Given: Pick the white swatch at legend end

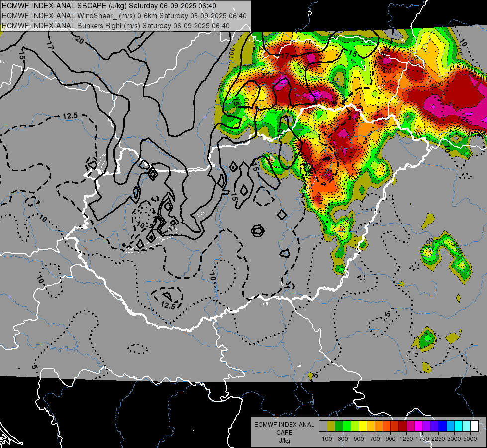Looking at the screenshot, I should (x=474, y=426).
